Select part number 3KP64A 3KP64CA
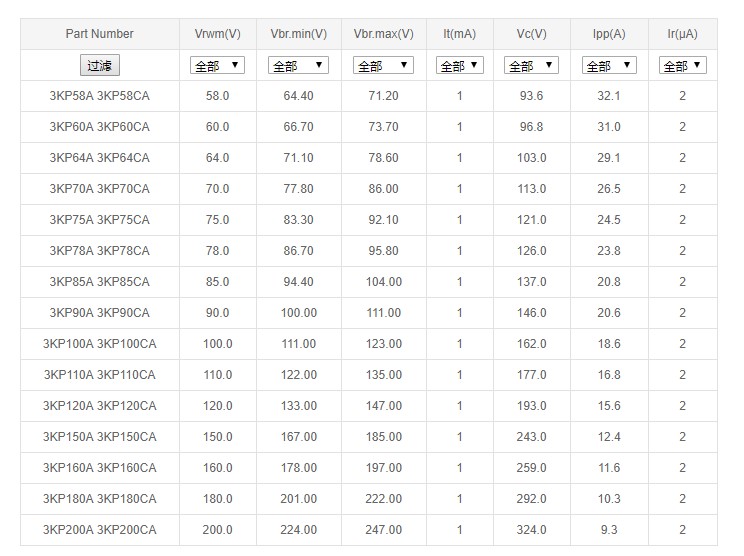 (99, 158)
